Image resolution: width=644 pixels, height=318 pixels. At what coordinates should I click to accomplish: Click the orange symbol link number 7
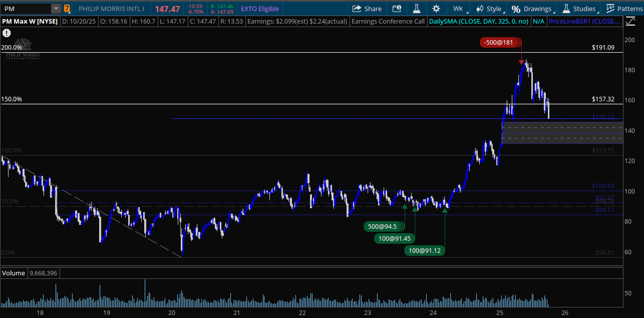click(x=67, y=9)
